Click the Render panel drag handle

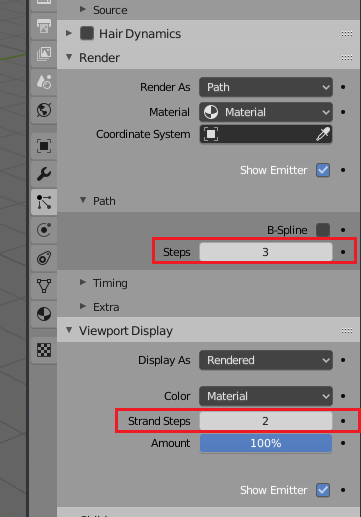point(347,58)
